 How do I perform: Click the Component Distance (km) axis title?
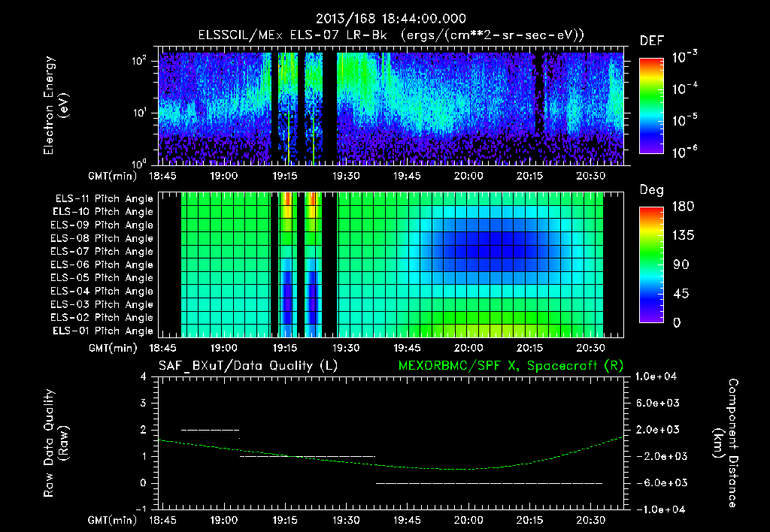(726, 443)
